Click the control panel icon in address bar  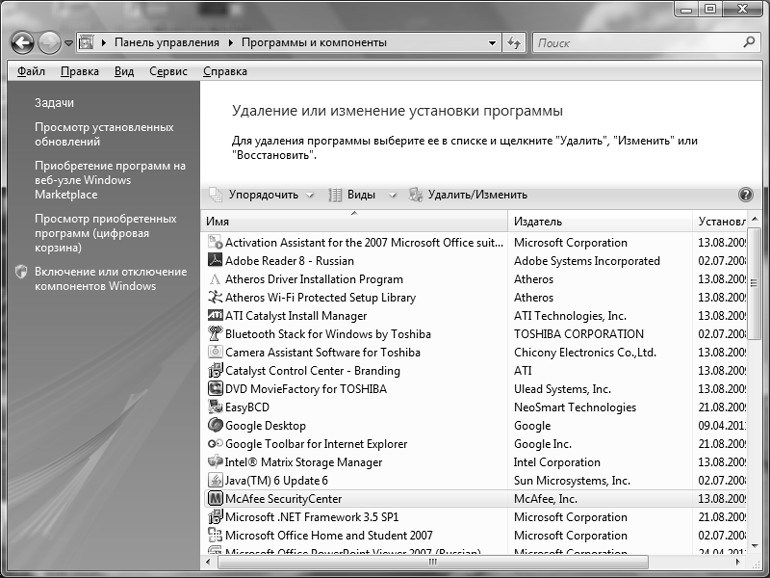pos(86,43)
